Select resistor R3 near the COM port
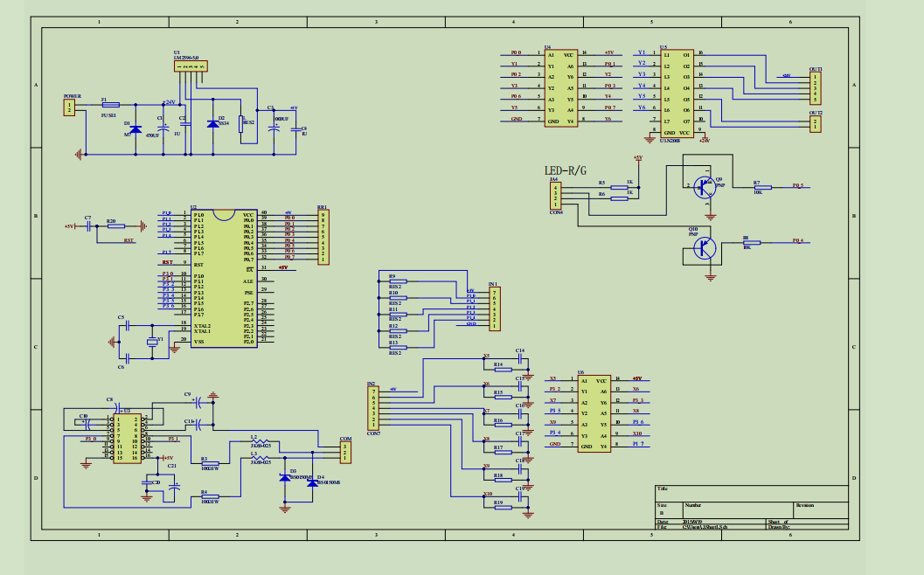924x575 pixels. (x=210, y=464)
